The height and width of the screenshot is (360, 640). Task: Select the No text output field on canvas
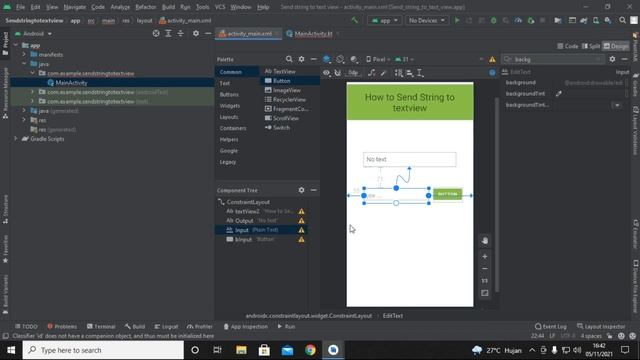[409, 159]
